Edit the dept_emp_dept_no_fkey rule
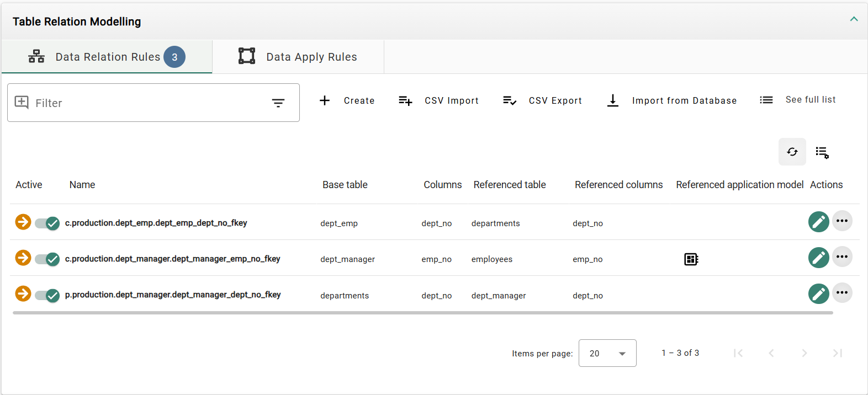 pyautogui.click(x=818, y=222)
